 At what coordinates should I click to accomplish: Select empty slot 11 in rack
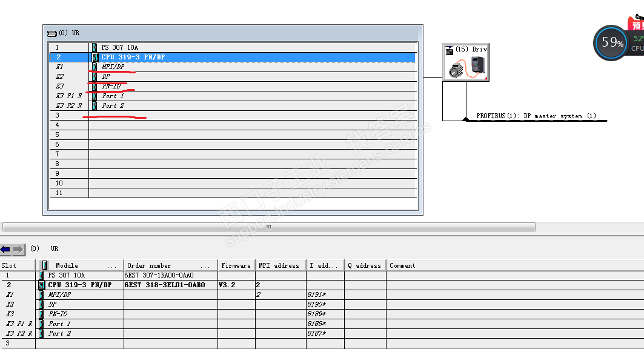233,193
